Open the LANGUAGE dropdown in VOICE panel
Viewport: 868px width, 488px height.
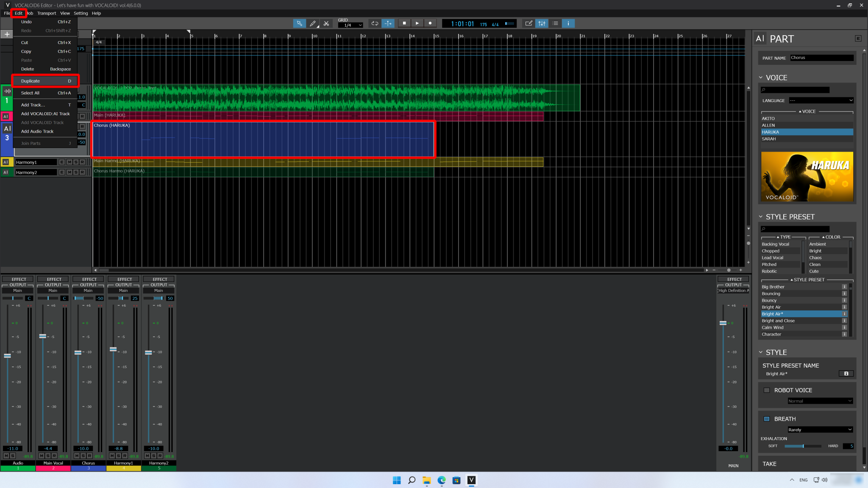point(821,100)
